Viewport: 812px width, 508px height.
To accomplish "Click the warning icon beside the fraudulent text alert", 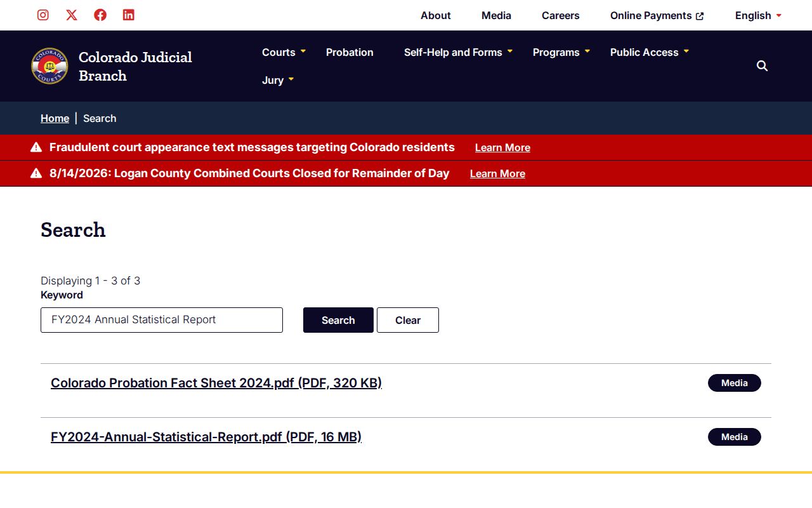I will 36,147.
